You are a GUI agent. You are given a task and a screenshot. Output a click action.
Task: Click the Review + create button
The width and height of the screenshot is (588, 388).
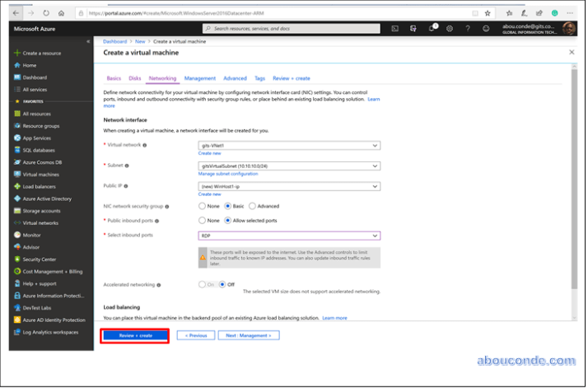click(135, 336)
